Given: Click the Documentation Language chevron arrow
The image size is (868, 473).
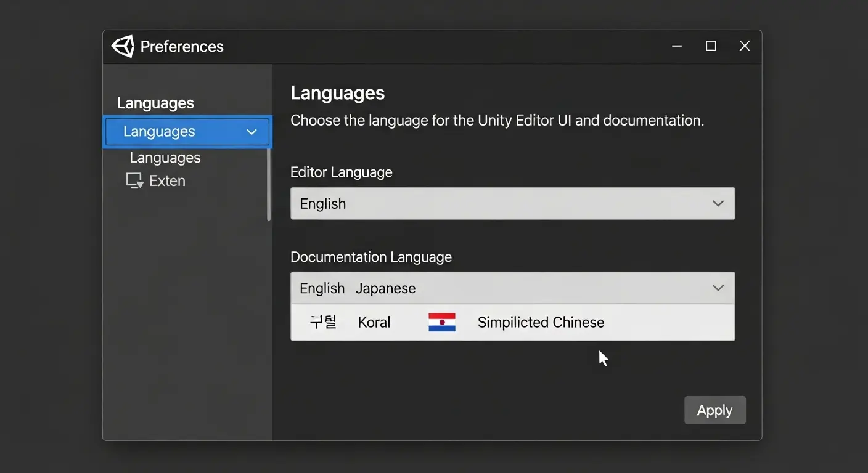Looking at the screenshot, I should pyautogui.click(x=718, y=288).
